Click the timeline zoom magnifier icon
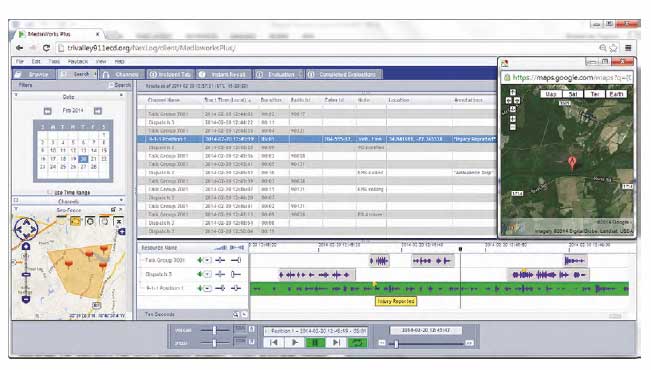Viewport: 651px width, 370px height. tap(235, 315)
